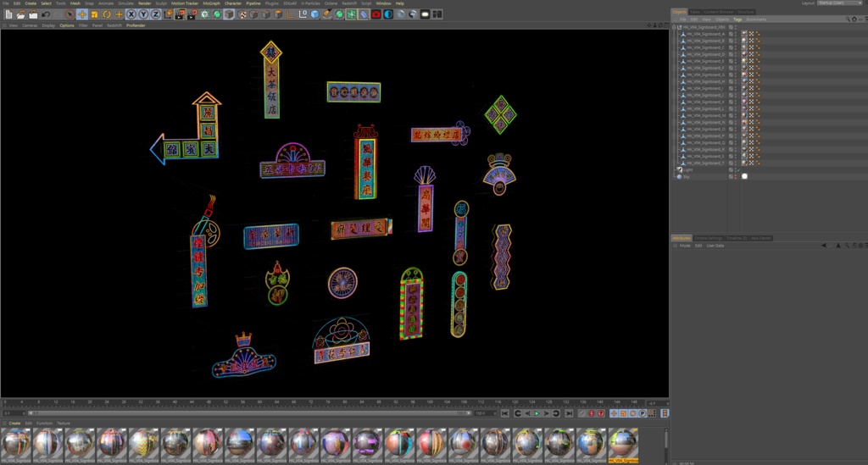Screen dimensions: 868x465
Task: Open the Motion Tracker menu
Action: point(185,3)
